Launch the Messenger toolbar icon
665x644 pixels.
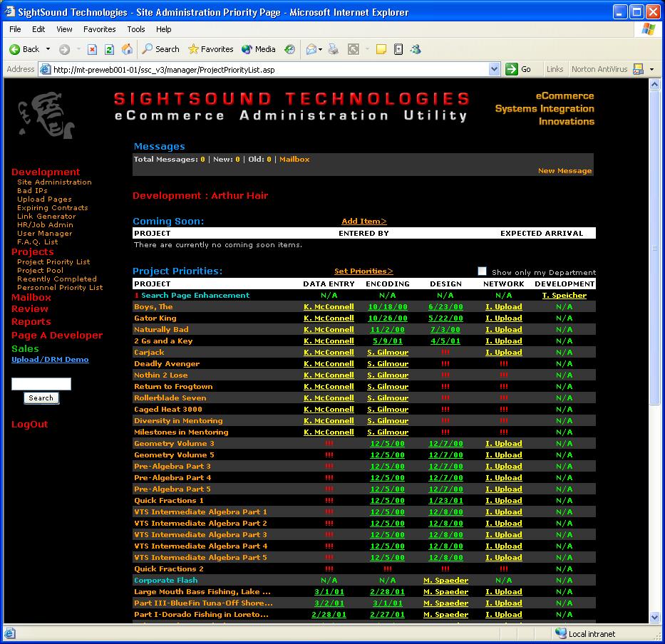416,50
